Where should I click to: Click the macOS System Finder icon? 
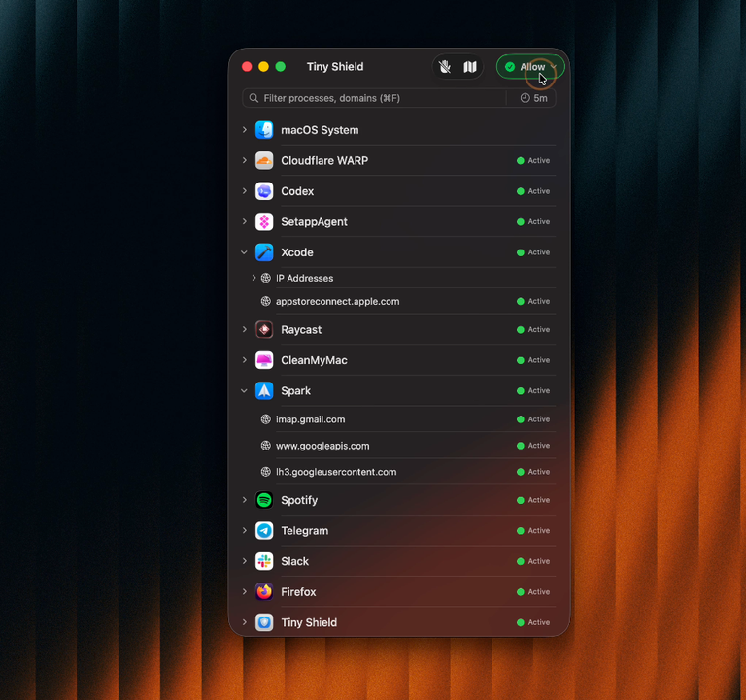pyautogui.click(x=264, y=130)
